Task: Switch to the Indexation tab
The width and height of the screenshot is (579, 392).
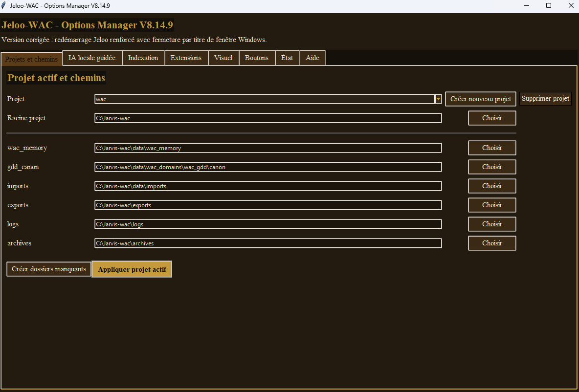Action: (143, 58)
